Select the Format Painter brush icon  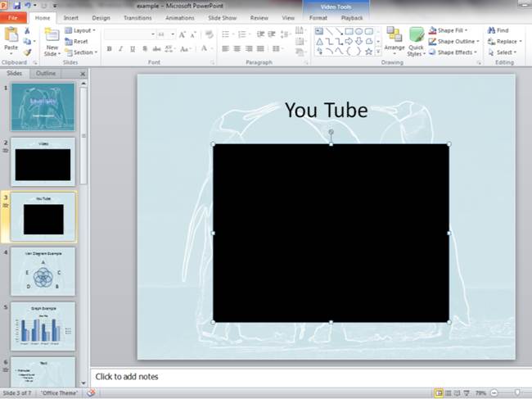tap(28, 52)
